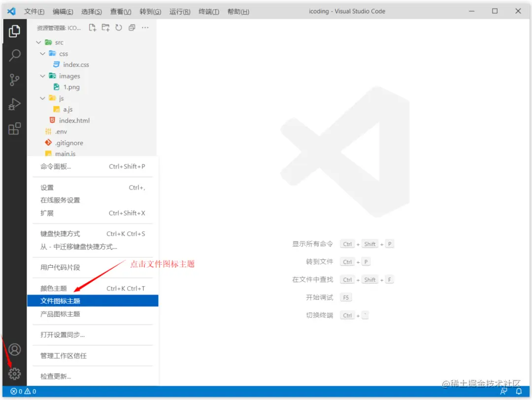Viewport: 532px width, 400px height.
Task: Select 打开设置同步... menu entry
Action: [x=93, y=335]
